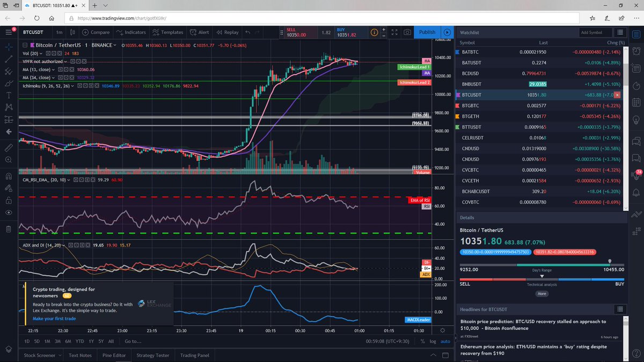Click the BTCUSDT symbol search box
The width and height of the screenshot is (644, 362).
[x=36, y=32]
